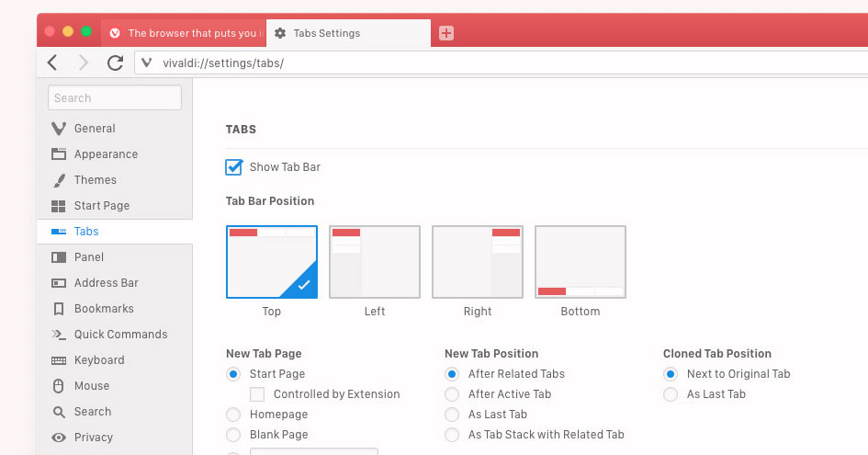This screenshot has height=455, width=868.
Task: Click the forward navigation arrow
Action: click(84, 63)
